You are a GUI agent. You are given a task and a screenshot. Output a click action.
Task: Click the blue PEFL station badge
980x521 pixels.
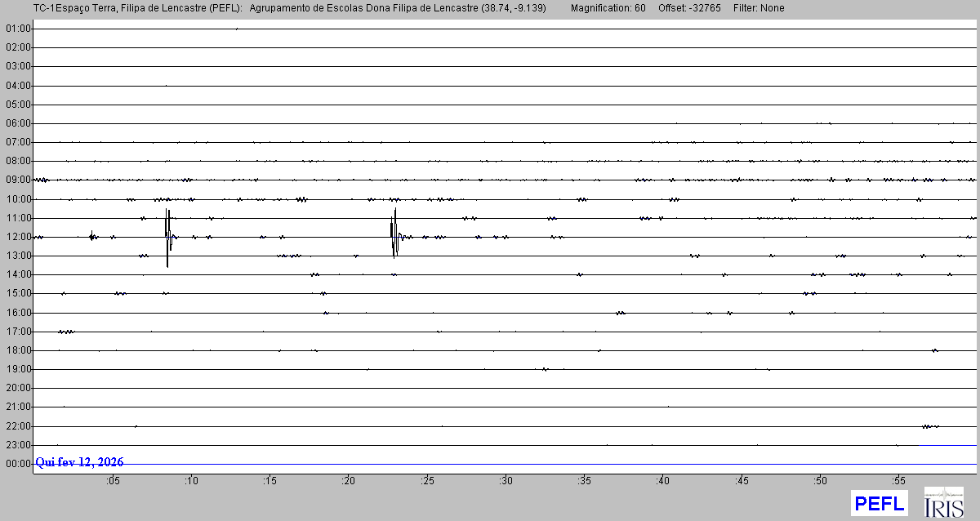879,503
